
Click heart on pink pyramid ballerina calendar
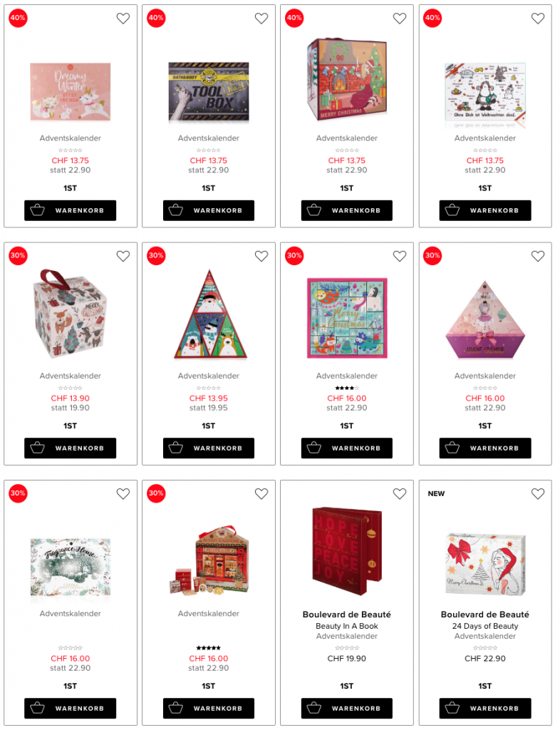538,256
